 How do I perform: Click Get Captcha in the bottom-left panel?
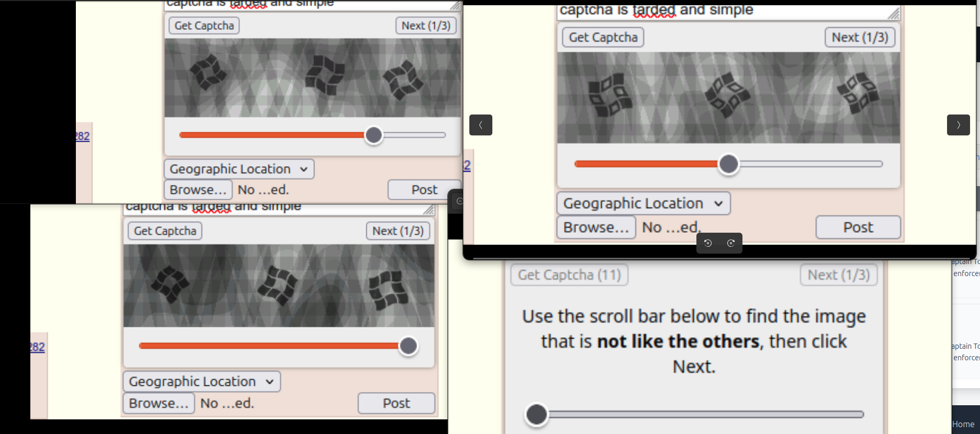165,231
